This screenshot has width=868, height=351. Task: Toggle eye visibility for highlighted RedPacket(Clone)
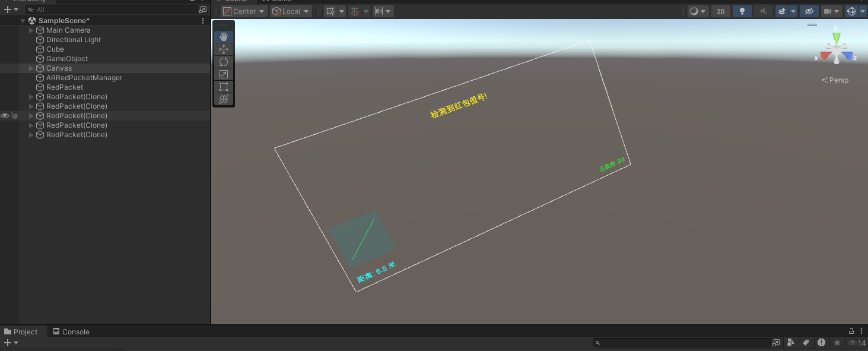coord(5,116)
